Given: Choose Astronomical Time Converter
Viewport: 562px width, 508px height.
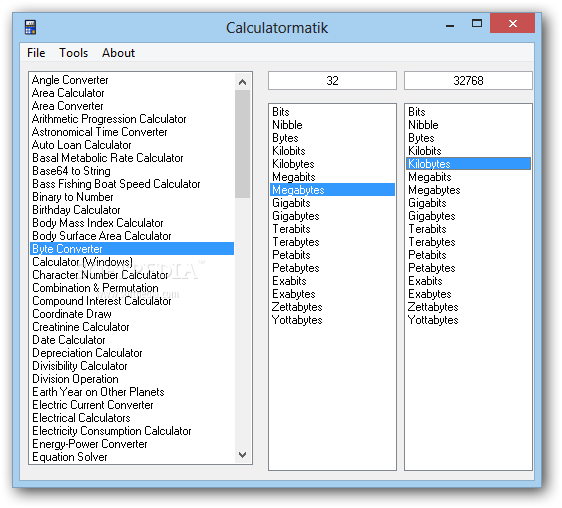Looking at the screenshot, I should 132,132.
